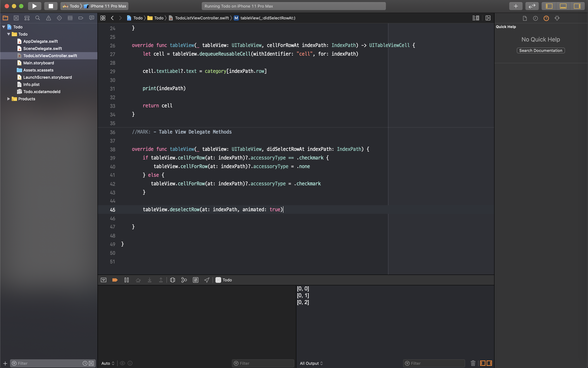Viewport: 588px width, 368px height.
Task: Collapse the Todo project root disclosure triangle
Action: pyautogui.click(x=4, y=27)
